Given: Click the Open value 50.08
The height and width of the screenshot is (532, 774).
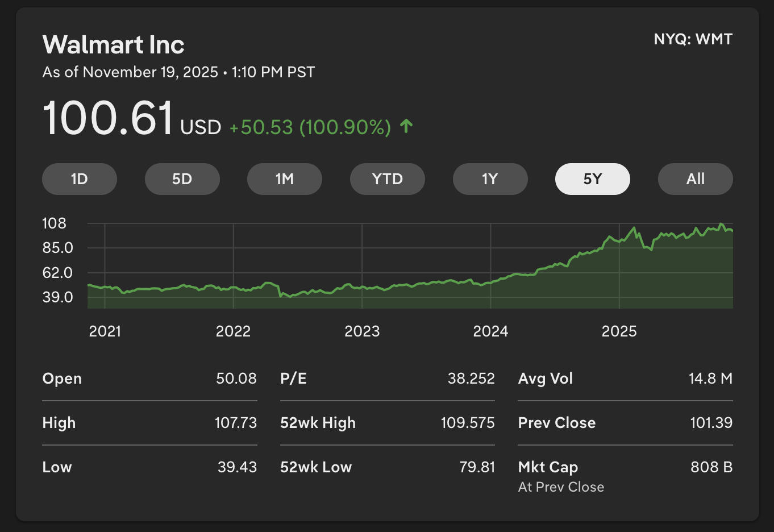Looking at the screenshot, I should [236, 379].
